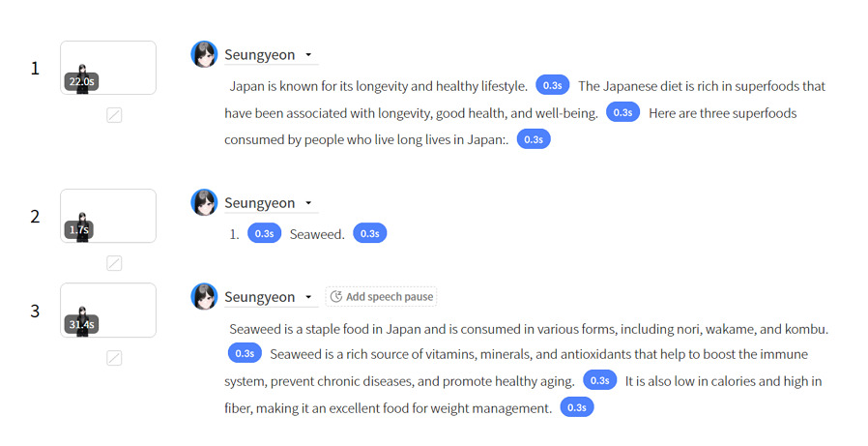
Task: Click the edit icon under scene 3 thumbnail
Action: [x=114, y=358]
